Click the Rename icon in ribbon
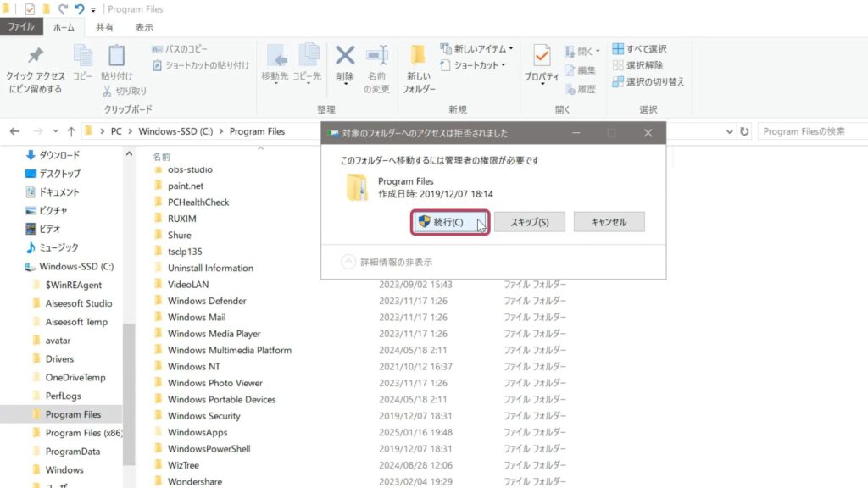Viewport: 868px width, 488px height. (377, 56)
